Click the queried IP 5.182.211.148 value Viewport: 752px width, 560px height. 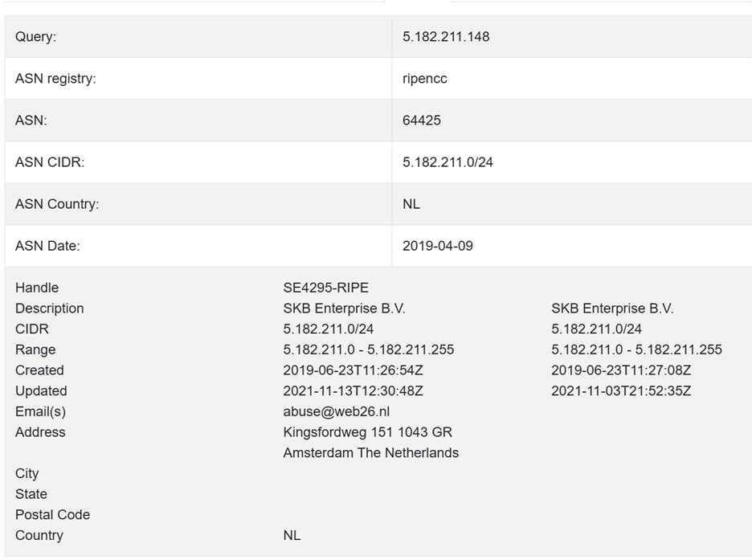tap(446, 37)
